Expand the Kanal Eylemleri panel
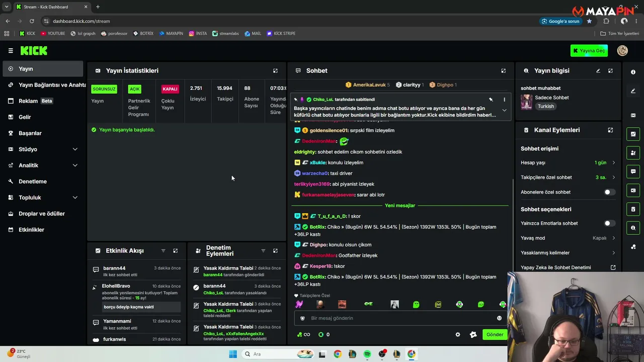This screenshot has height=362, width=644. tap(610, 130)
